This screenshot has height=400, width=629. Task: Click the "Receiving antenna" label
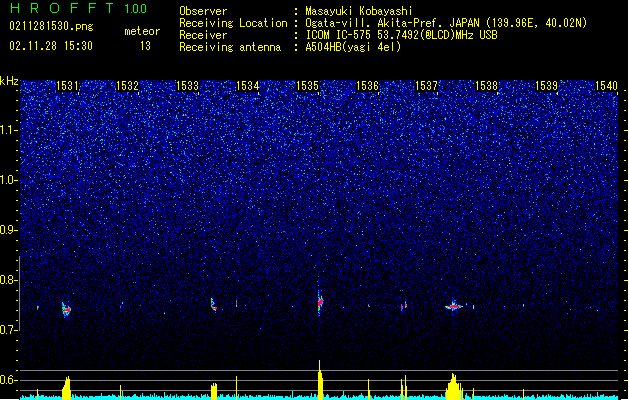click(x=230, y=47)
